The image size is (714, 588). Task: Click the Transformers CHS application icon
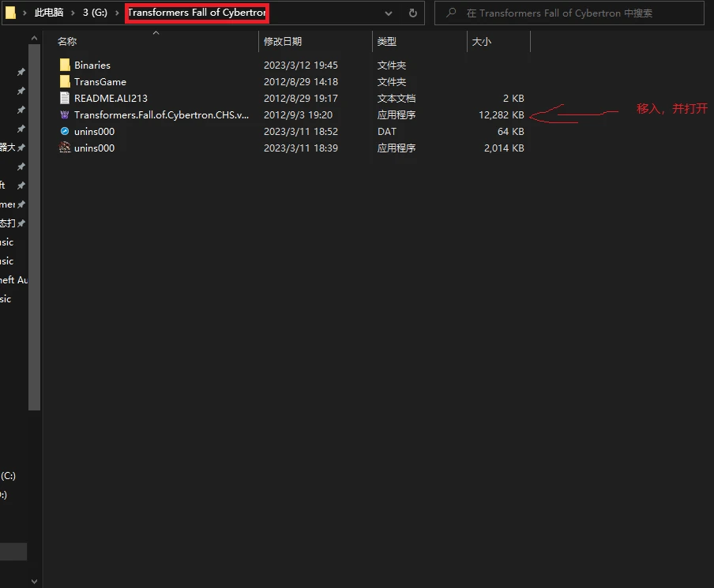point(65,114)
